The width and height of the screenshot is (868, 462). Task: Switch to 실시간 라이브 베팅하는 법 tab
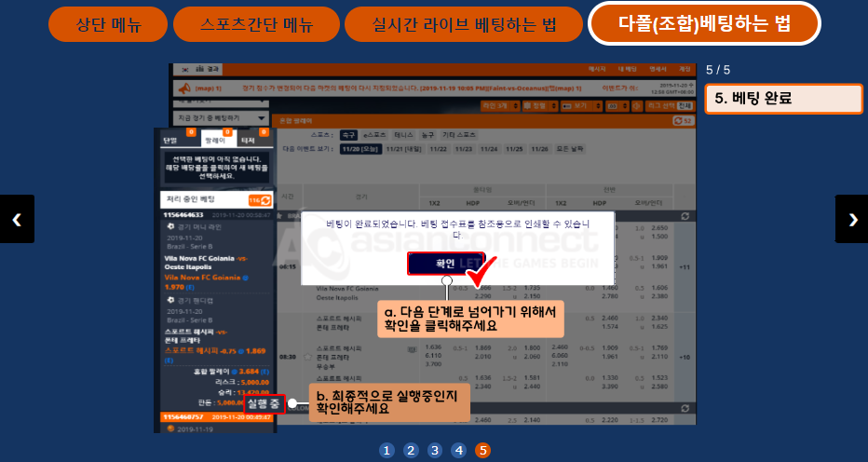464,24
